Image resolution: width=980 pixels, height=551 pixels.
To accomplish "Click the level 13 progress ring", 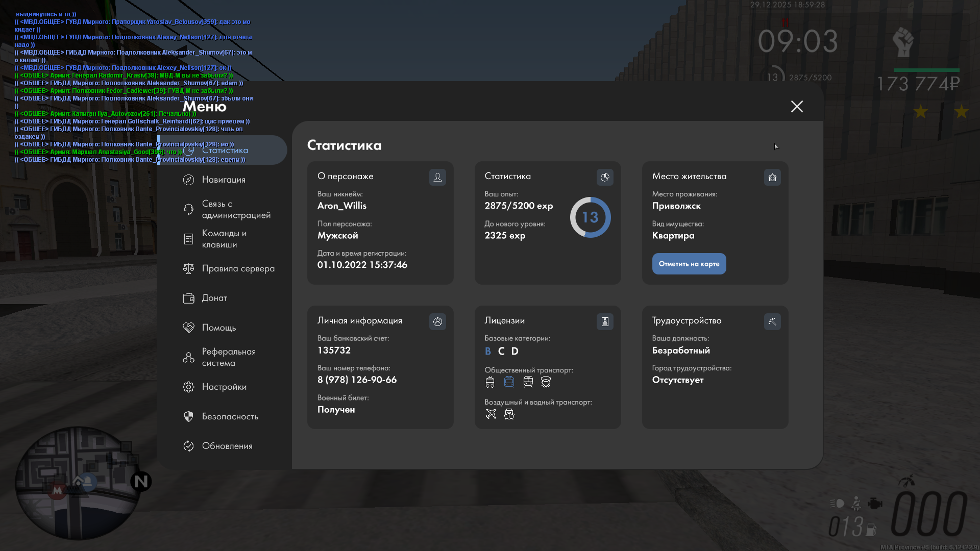I will (x=590, y=217).
